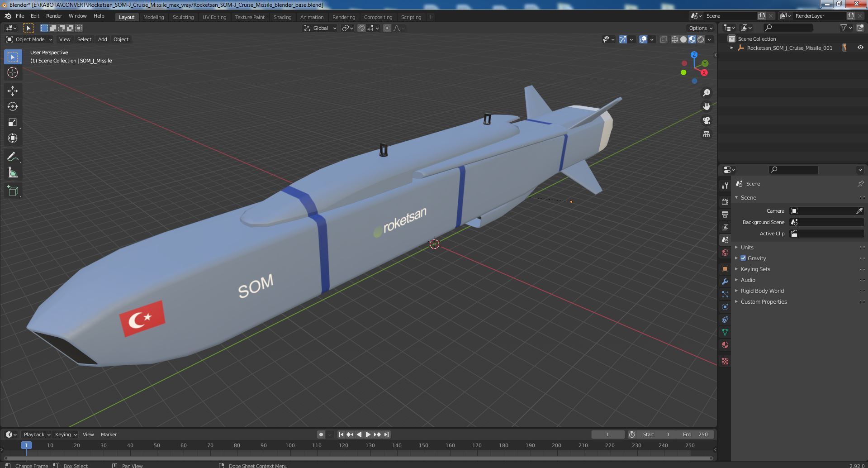868x468 pixels.
Task: Open the World properties tab
Action: tap(725, 253)
